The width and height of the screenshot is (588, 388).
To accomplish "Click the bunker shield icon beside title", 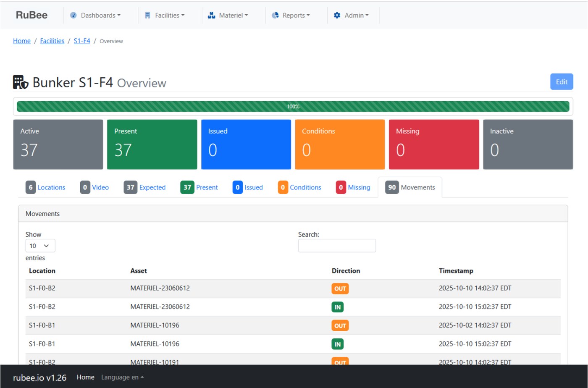I will point(21,82).
